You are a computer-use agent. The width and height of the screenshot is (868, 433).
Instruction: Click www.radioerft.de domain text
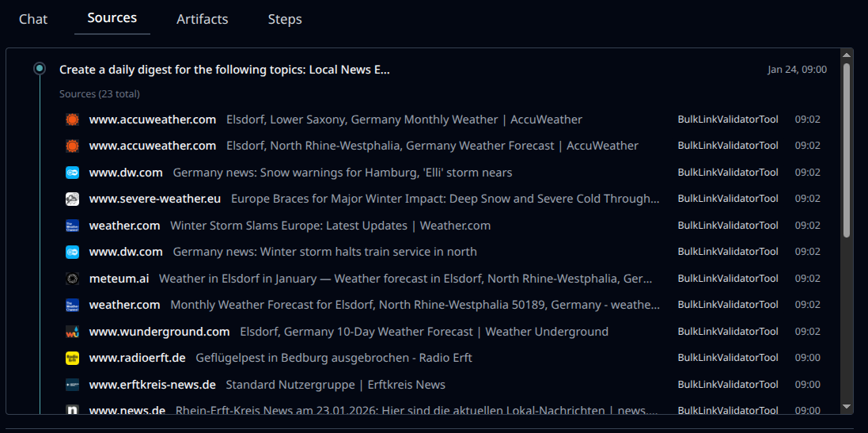point(138,358)
